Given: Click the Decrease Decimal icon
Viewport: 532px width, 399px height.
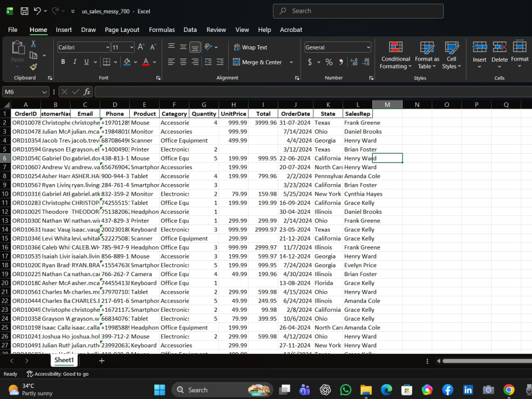Looking at the screenshot, I should click(366, 62).
